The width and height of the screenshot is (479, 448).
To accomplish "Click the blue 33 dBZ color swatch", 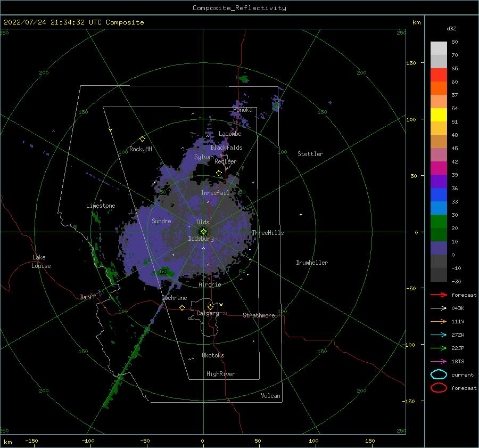I will [439, 195].
